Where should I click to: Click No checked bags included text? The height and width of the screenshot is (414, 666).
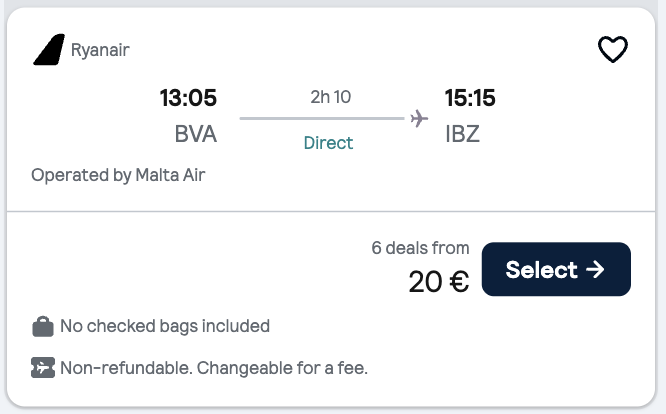165,327
